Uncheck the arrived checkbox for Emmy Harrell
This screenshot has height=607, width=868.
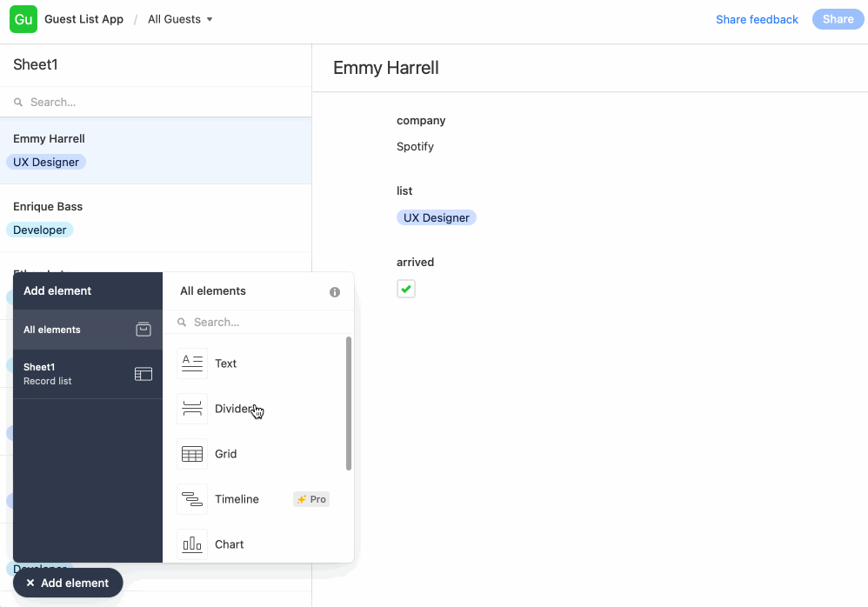pyautogui.click(x=405, y=288)
